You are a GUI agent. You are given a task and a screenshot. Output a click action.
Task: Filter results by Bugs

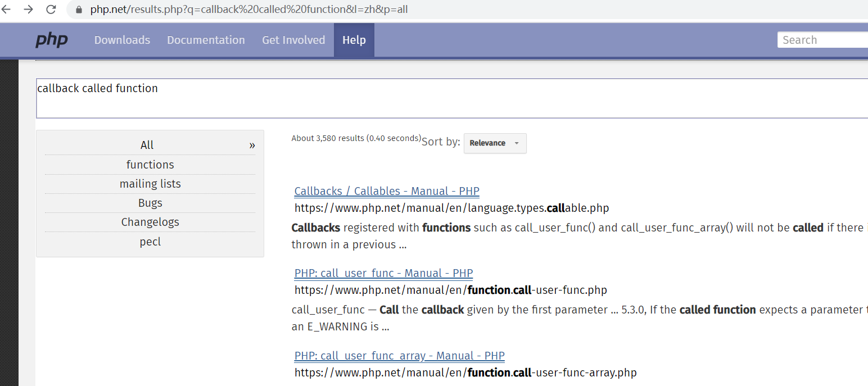pos(150,203)
